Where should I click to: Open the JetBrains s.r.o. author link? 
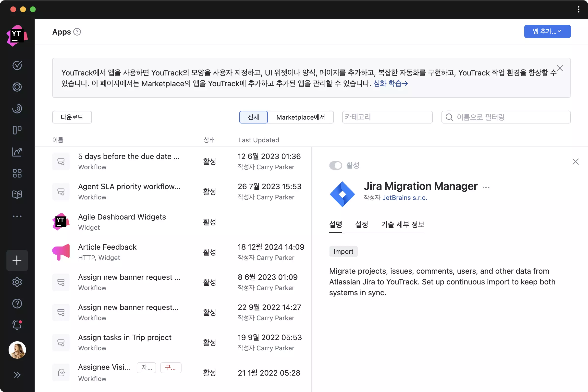[x=404, y=198]
